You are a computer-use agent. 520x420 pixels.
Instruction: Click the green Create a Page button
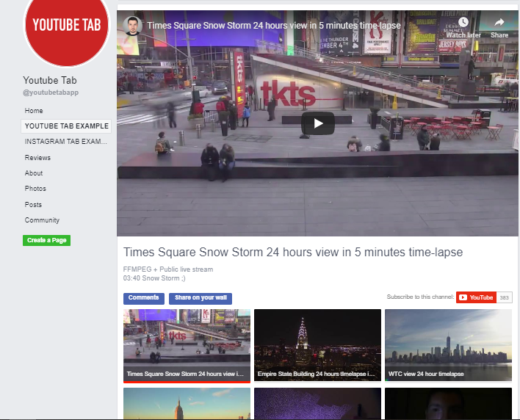(x=46, y=240)
